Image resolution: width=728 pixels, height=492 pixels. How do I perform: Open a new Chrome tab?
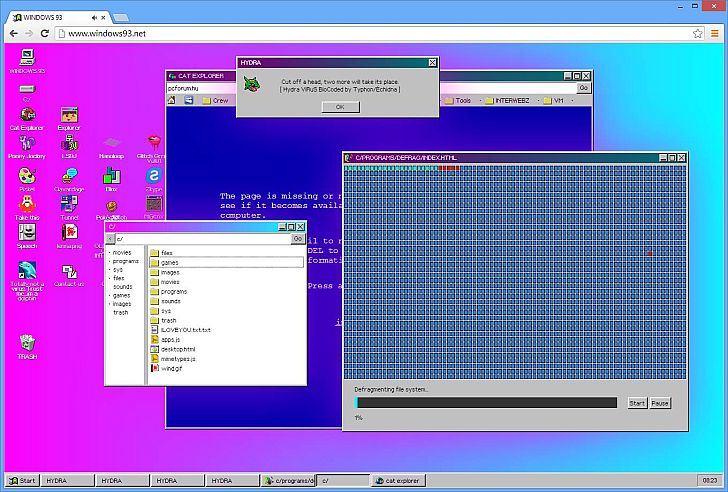coord(121,18)
